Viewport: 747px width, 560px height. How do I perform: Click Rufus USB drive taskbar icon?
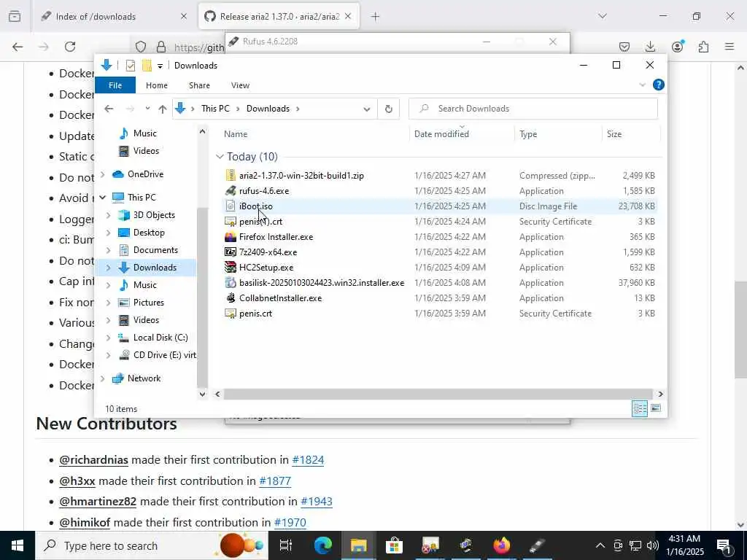537,545
